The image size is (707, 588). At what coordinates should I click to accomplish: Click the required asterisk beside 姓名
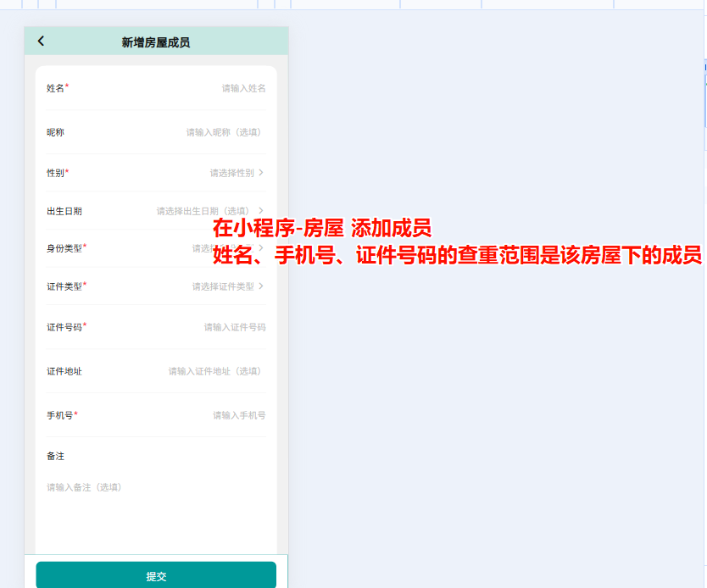[67, 85]
